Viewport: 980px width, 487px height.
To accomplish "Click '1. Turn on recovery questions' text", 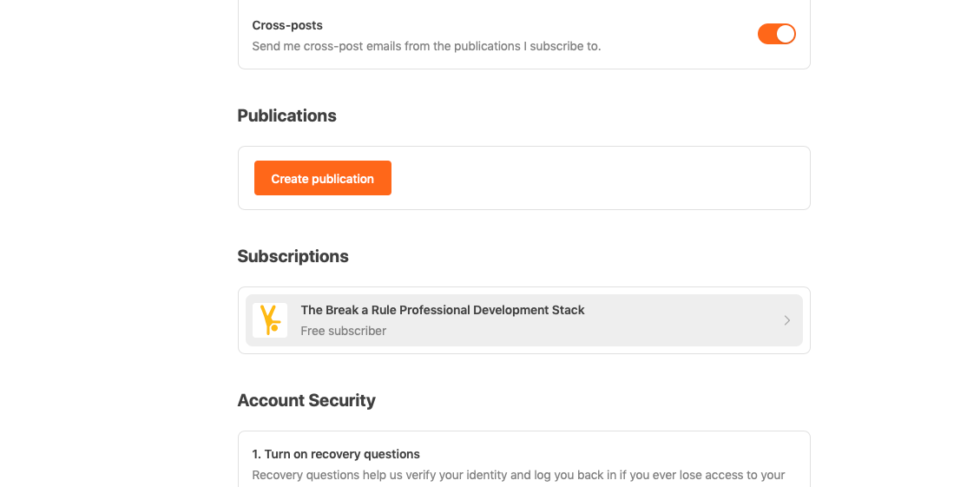I will coord(336,454).
